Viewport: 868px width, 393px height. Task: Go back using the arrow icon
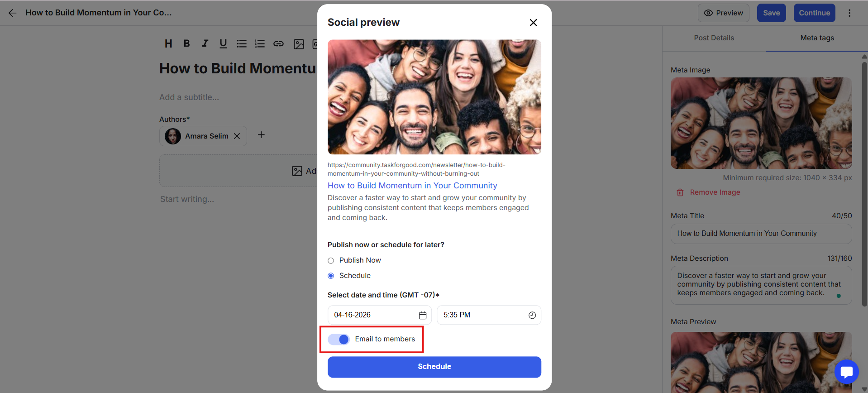(12, 13)
